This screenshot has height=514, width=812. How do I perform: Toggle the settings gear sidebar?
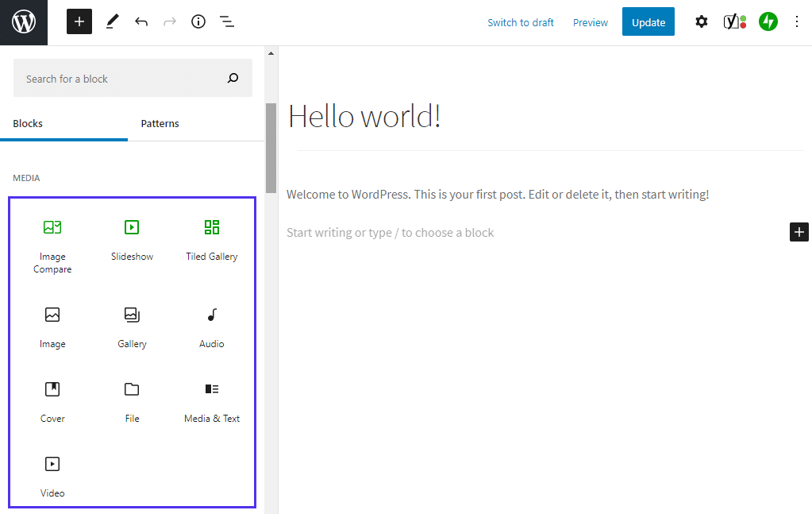(701, 22)
